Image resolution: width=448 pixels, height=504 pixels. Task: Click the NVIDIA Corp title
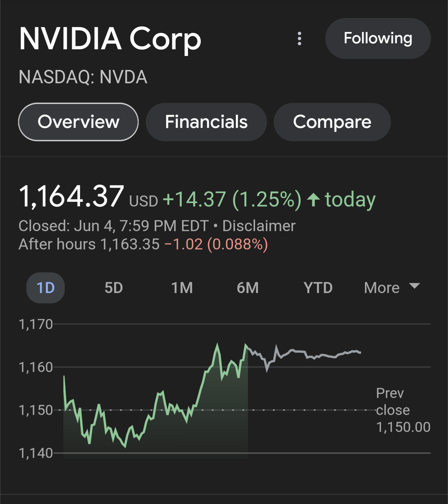110,39
